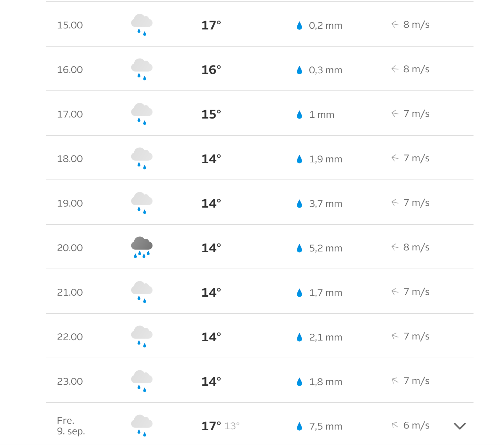Screen dimensions: 504x445
Task: Click the weather icon for Fre. 9. sep.
Action: (x=142, y=426)
